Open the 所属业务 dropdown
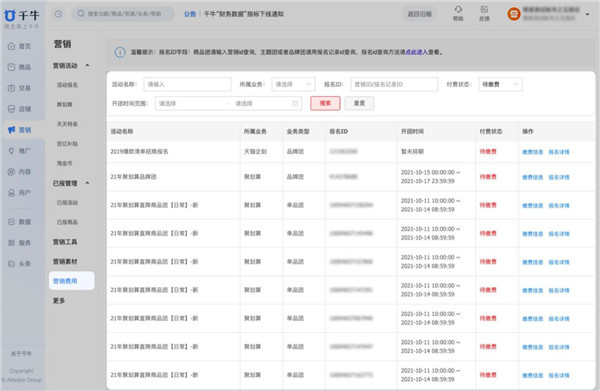600x391 pixels. click(x=293, y=84)
